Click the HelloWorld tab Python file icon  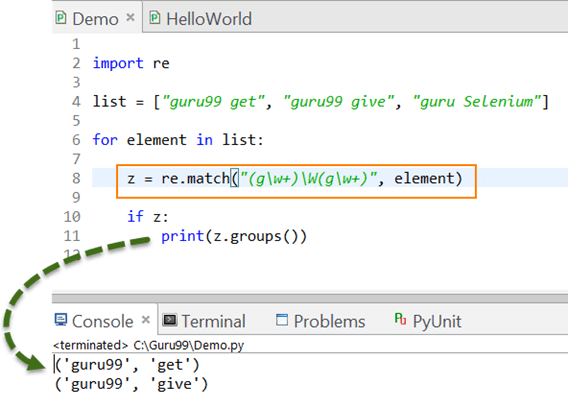[x=155, y=18]
